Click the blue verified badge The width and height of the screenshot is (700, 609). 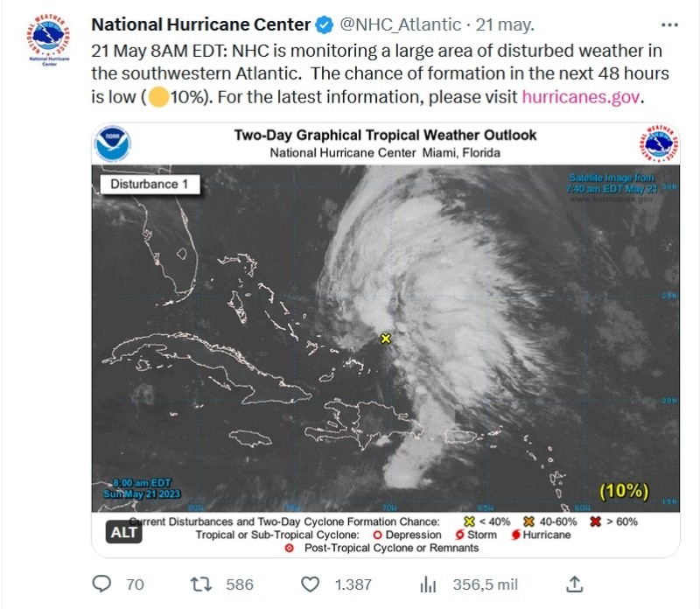pos(323,23)
